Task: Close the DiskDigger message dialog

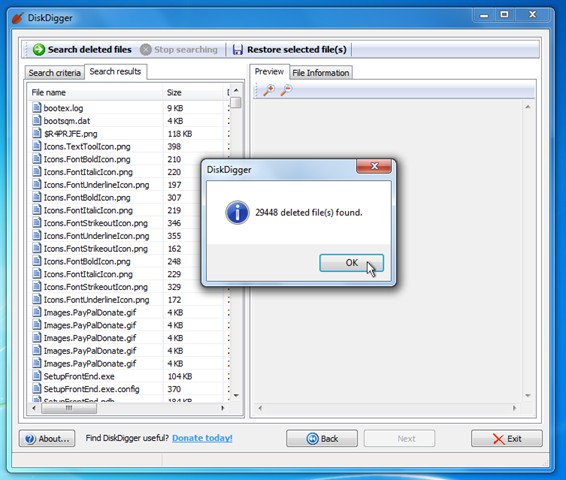Action: click(x=374, y=166)
